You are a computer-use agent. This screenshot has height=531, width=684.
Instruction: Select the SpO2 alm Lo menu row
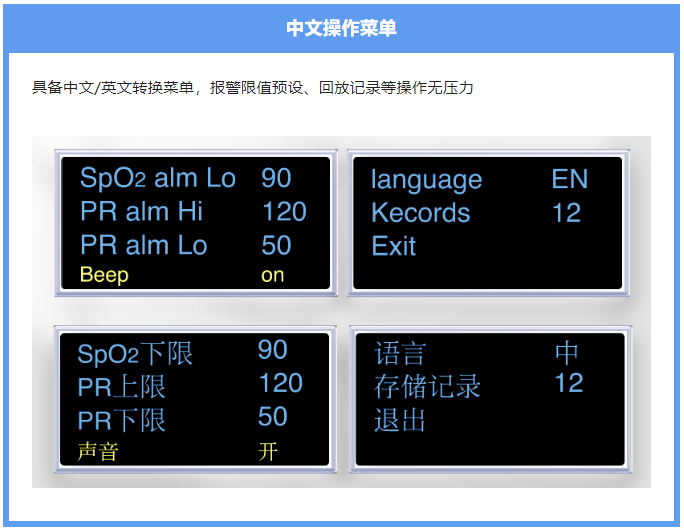click(x=195, y=178)
